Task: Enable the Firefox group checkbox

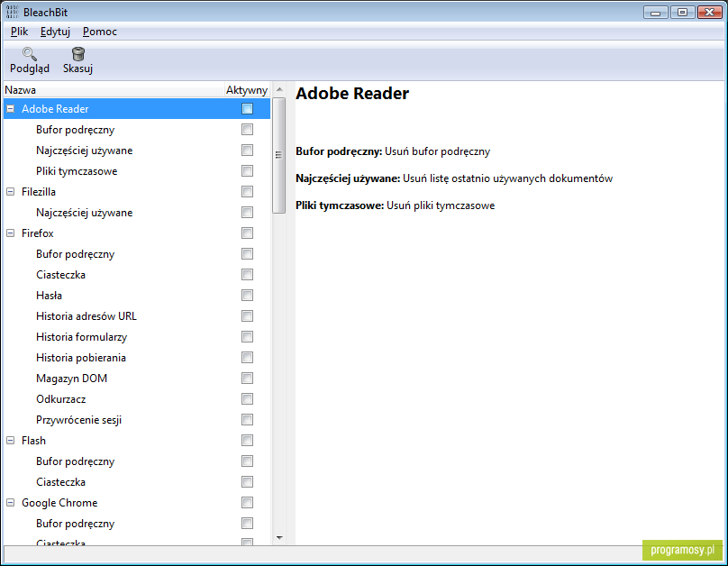Action: (248, 233)
